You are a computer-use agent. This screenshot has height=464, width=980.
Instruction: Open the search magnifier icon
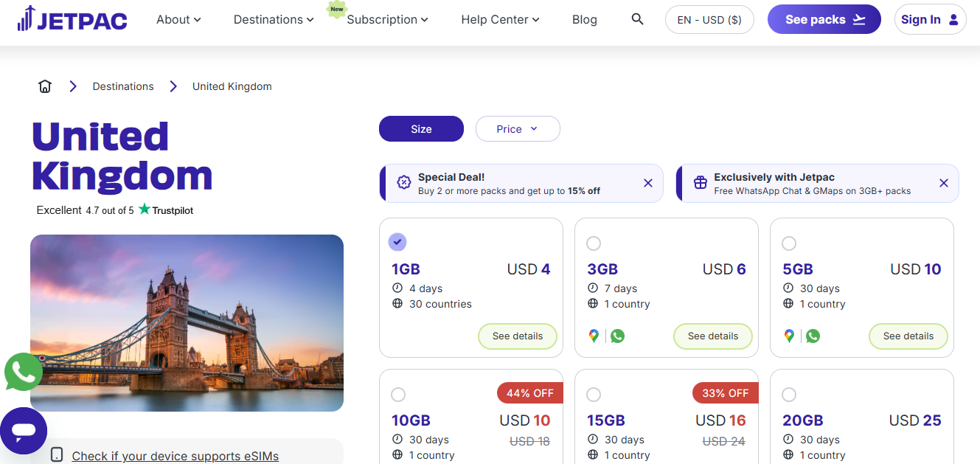(x=638, y=19)
